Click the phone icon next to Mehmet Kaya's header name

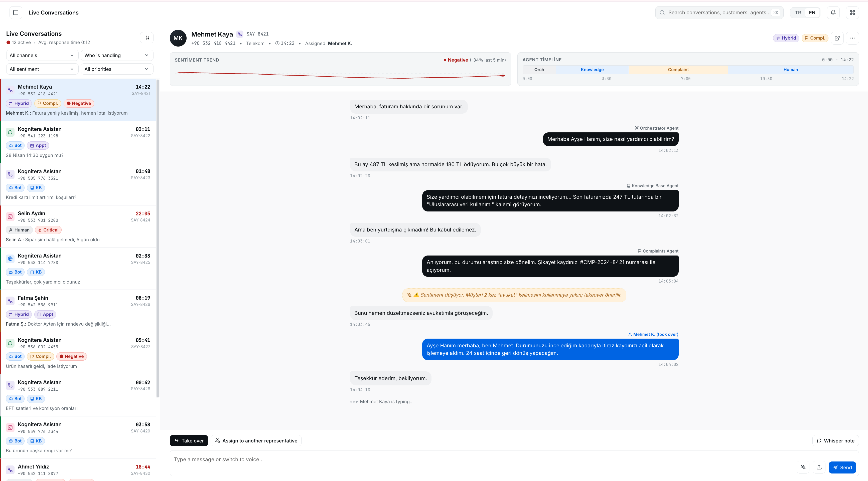click(x=240, y=34)
